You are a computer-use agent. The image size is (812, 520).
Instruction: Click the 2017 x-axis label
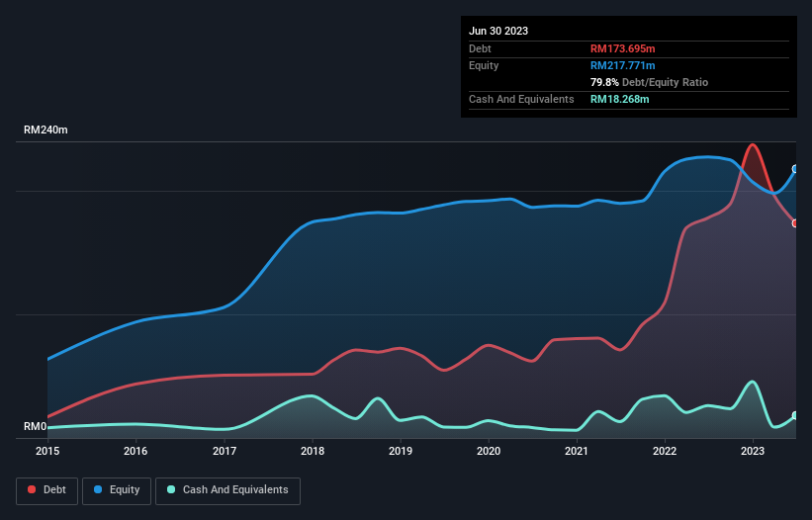[225, 451]
